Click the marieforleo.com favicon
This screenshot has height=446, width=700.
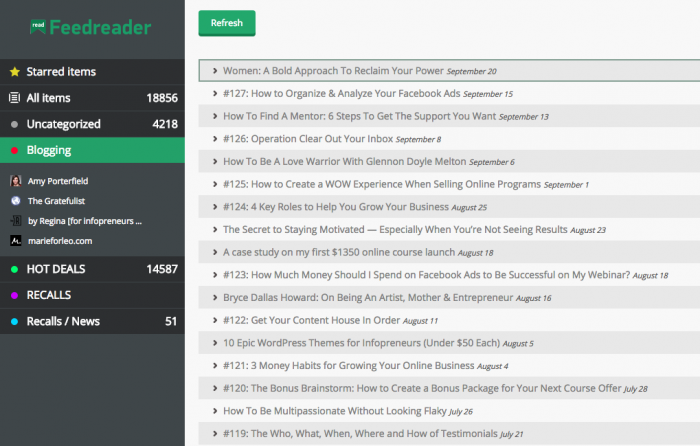[16, 241]
